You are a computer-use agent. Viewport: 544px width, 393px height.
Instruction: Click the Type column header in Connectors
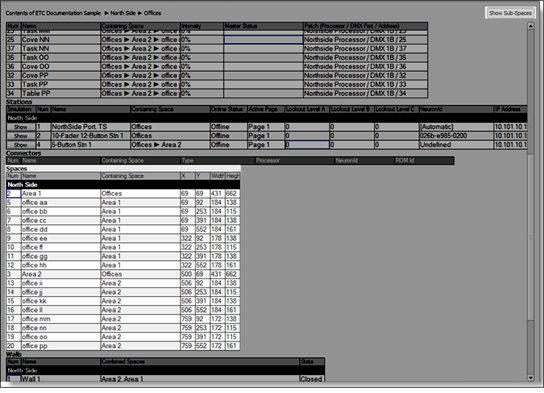point(218,161)
